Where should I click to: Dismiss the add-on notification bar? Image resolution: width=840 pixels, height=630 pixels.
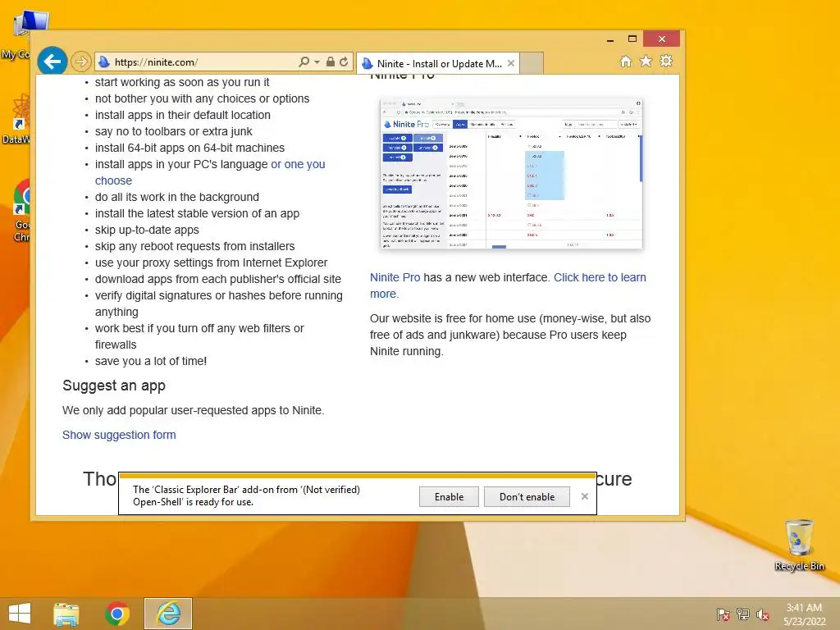click(584, 496)
